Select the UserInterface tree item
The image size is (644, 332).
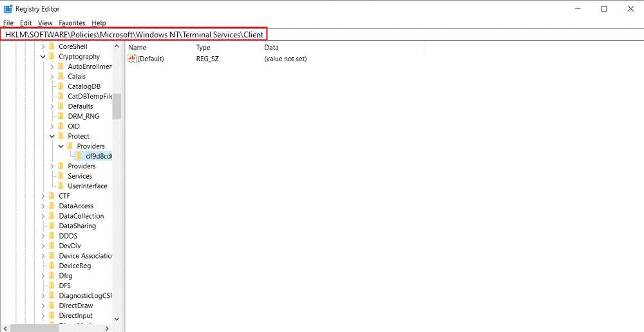tap(88, 186)
